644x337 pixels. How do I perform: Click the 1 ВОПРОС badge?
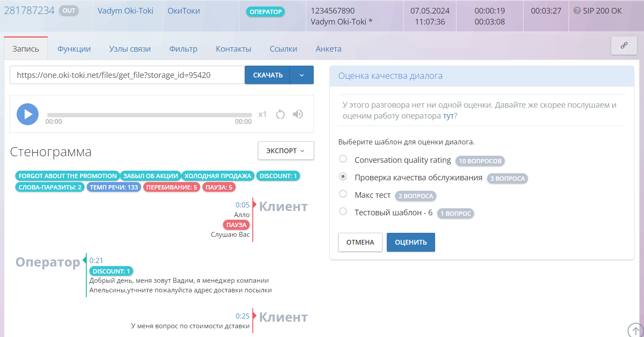[456, 214]
